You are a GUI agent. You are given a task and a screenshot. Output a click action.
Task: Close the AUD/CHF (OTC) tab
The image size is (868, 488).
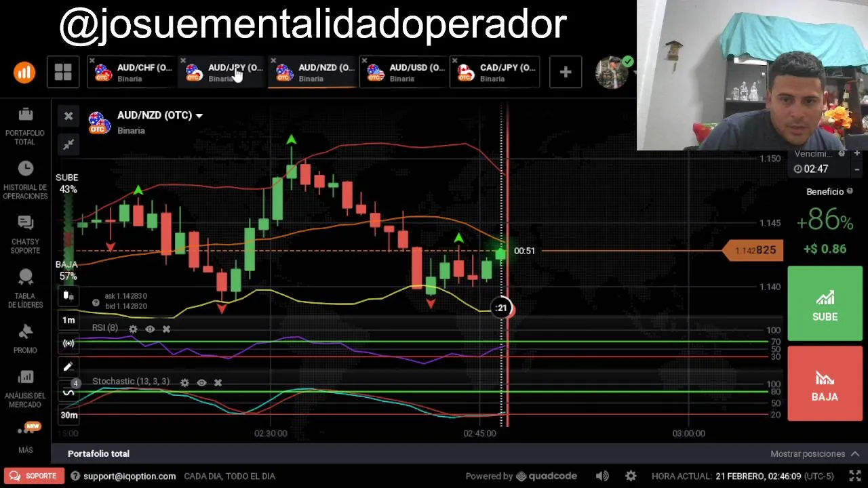[92, 61]
